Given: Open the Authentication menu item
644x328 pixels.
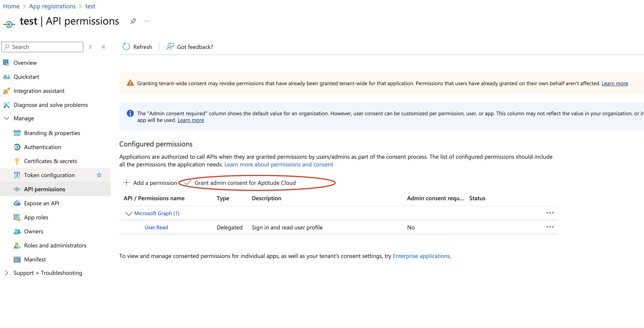Looking at the screenshot, I should pyautogui.click(x=42, y=147).
